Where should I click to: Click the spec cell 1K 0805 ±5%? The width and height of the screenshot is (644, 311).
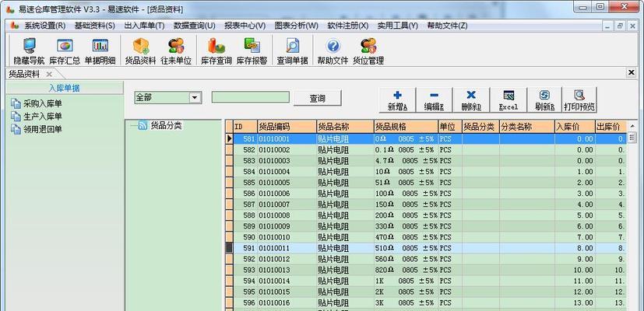pos(406,281)
